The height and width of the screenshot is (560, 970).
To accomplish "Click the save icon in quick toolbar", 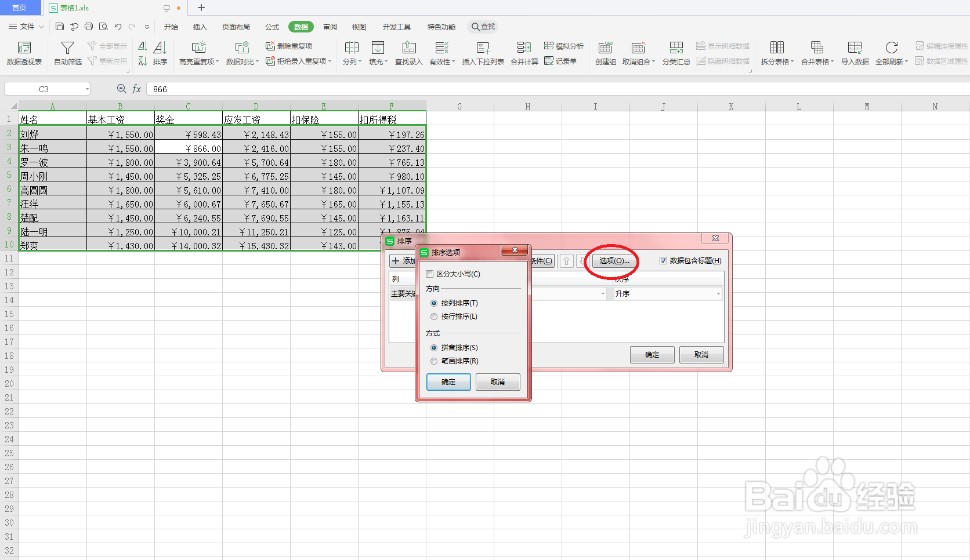I will (60, 27).
